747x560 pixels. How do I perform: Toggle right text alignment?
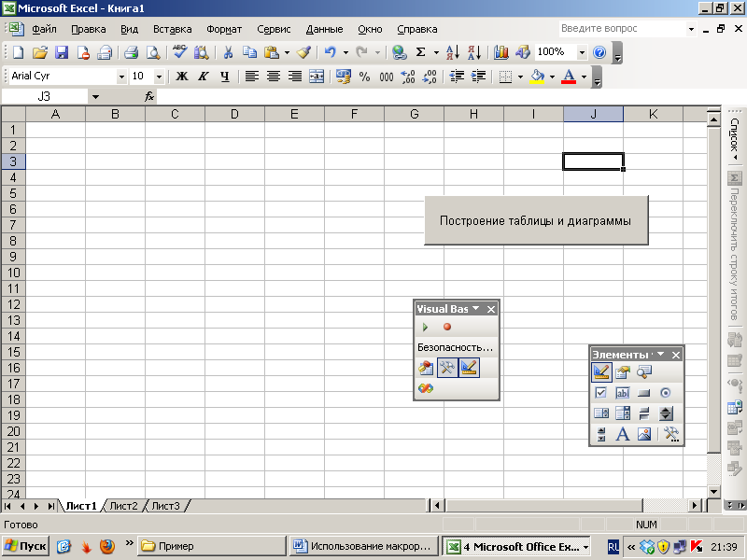point(295,77)
